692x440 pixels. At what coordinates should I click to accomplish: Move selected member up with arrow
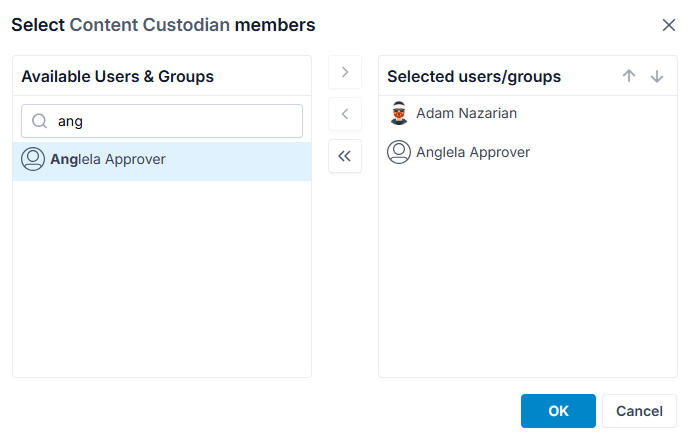pos(629,76)
